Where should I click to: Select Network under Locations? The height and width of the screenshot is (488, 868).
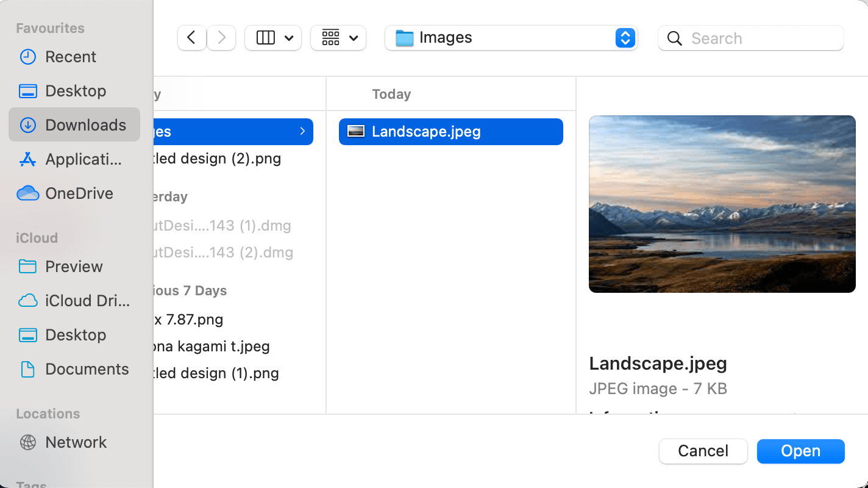(x=76, y=442)
